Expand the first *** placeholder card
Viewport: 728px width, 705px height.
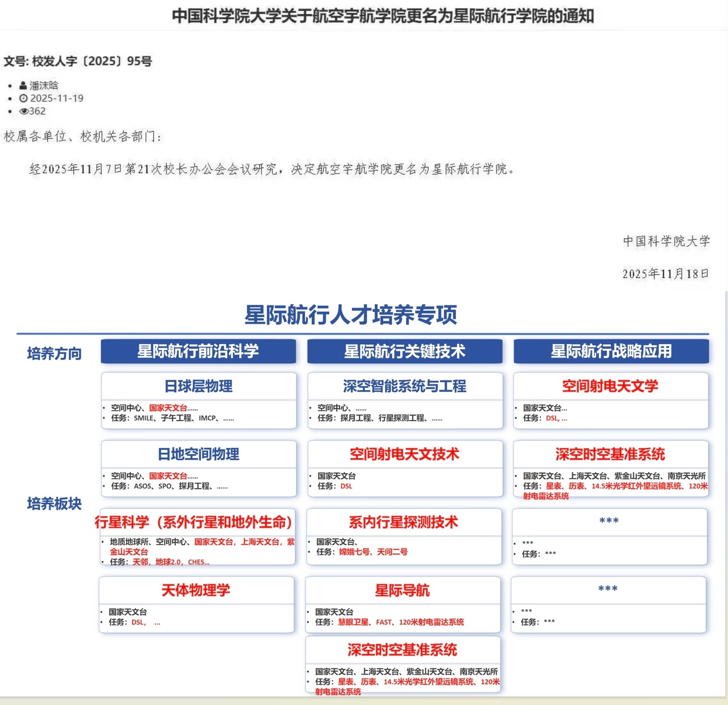tap(608, 521)
